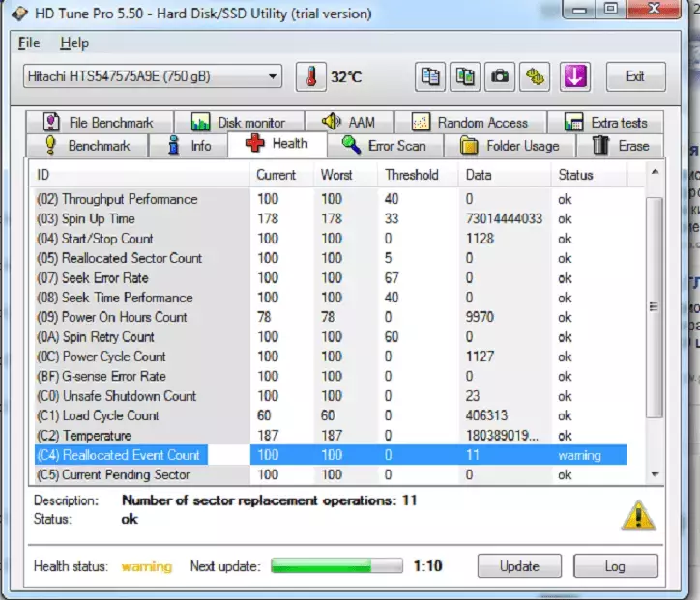Viewport: 700px width, 600px height.
Task: Switch to the Erase tab
Action: pyautogui.click(x=620, y=146)
